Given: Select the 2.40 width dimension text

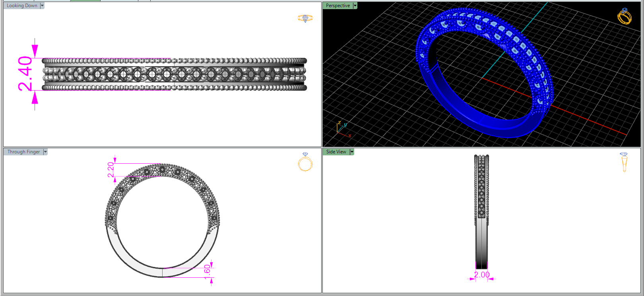Looking at the screenshot, I should [25, 74].
